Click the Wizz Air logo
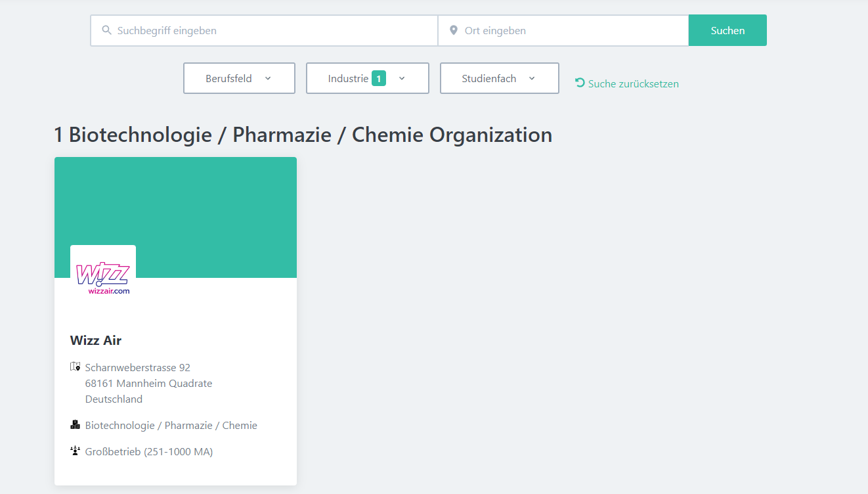Viewport: 868px width, 494px height. 103,279
